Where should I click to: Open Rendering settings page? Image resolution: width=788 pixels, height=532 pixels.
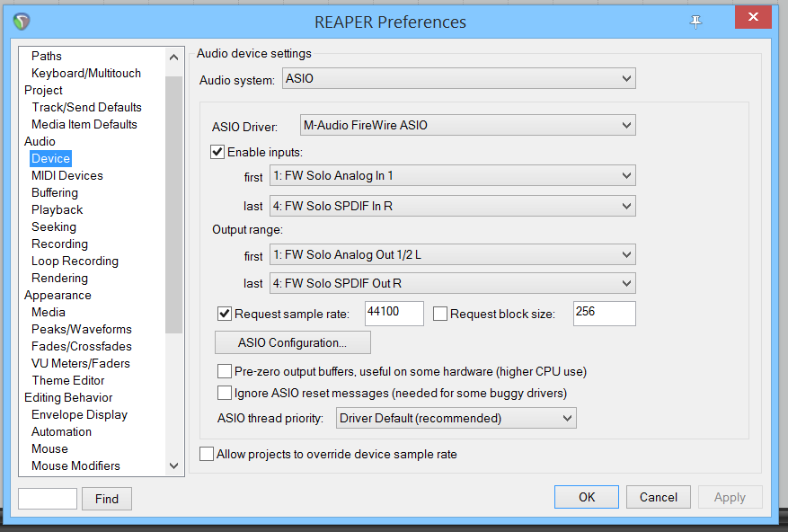(59, 278)
